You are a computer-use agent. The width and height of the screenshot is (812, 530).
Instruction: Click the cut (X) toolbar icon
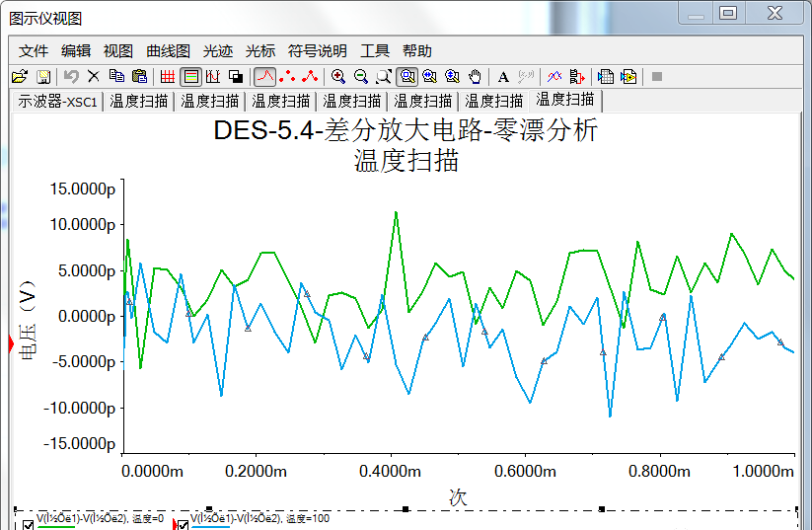(94, 77)
